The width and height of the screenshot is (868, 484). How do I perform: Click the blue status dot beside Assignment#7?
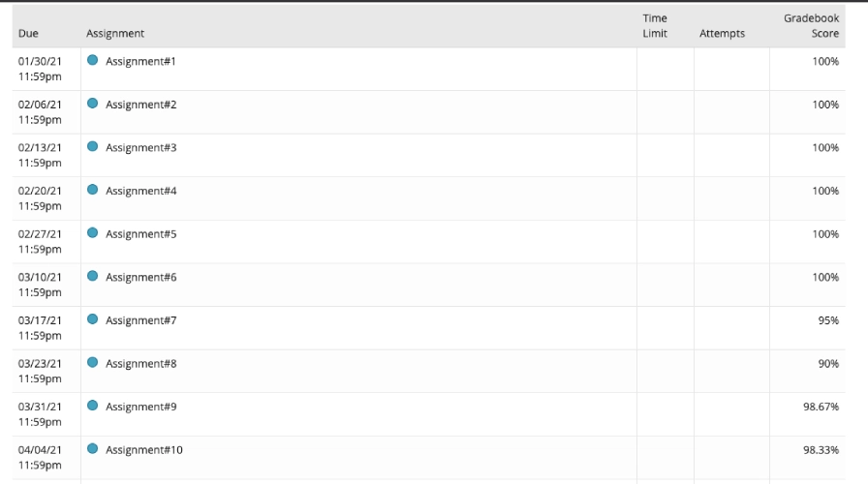tap(93, 319)
